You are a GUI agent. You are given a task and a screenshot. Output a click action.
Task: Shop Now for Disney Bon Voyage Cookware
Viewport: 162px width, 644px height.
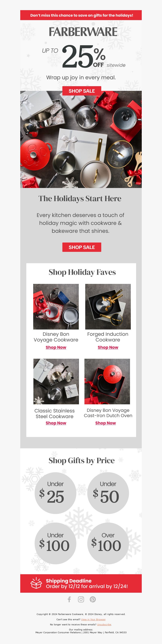(56, 347)
